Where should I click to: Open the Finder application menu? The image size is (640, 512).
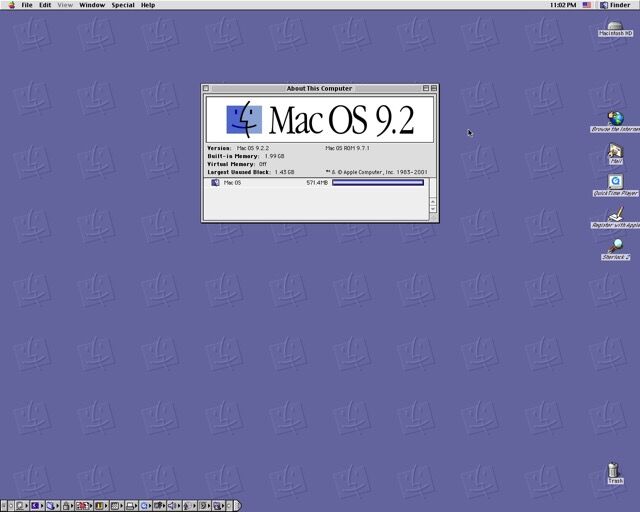(615, 5)
